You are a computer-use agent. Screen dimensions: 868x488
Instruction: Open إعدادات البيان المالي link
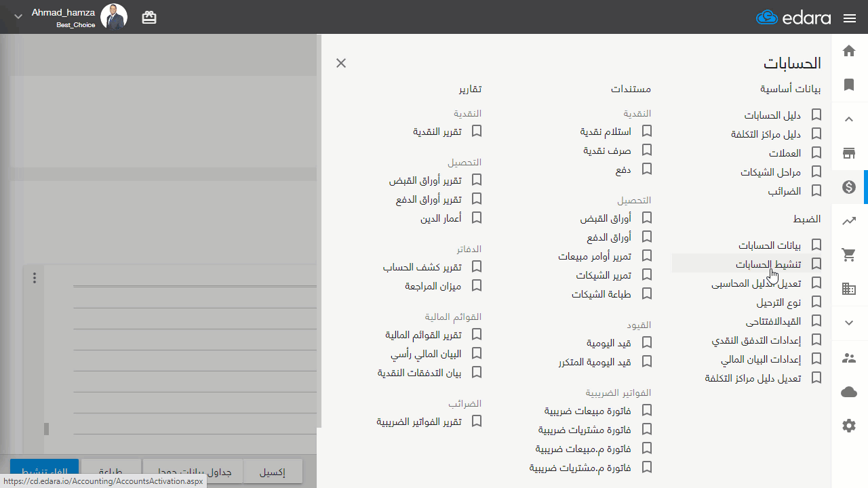761,359
